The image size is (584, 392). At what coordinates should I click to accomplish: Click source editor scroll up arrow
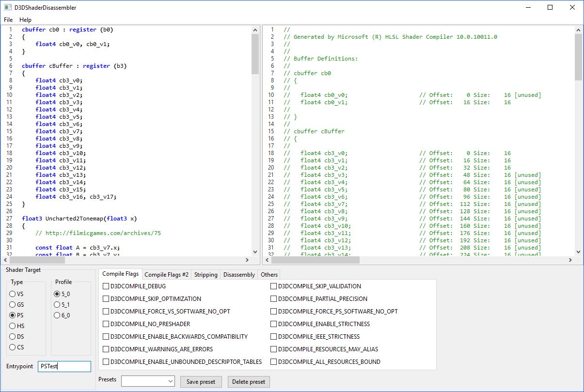coord(255,30)
